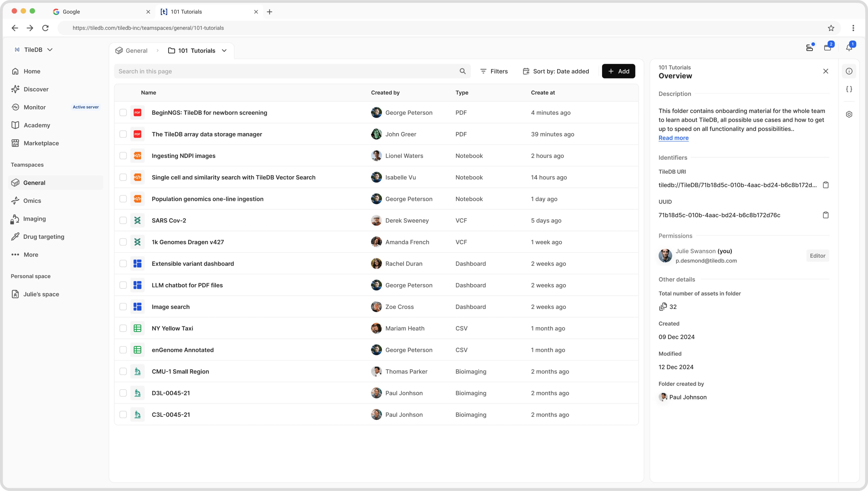The width and height of the screenshot is (868, 491).
Task: Click the bioimaging icon for CMU-1 Small Region
Action: coord(137,372)
